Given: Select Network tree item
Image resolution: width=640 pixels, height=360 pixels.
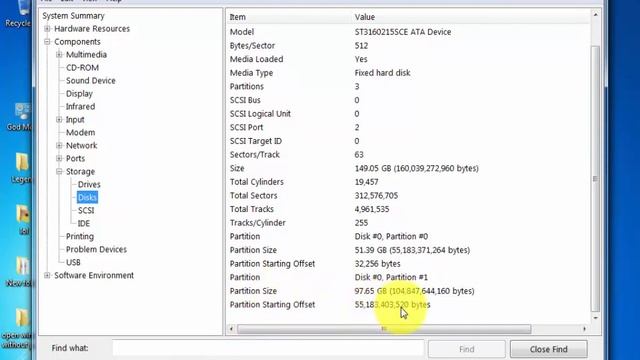Looking at the screenshot, I should [82, 145].
